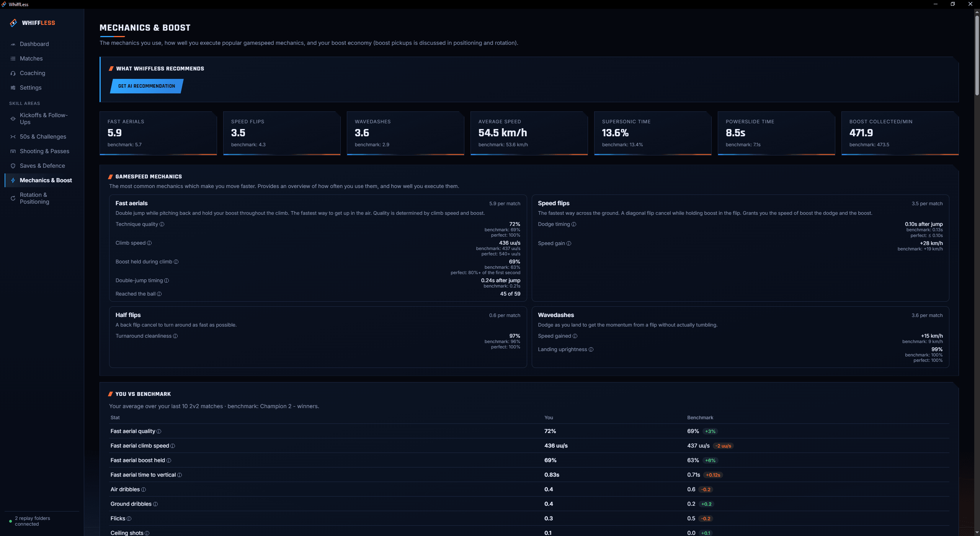Open the Turnaround cleanliness info icon

click(x=175, y=336)
